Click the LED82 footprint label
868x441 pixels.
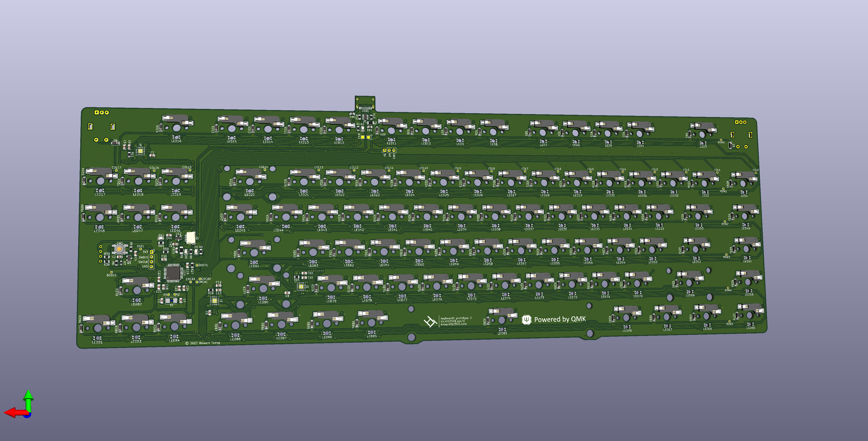tap(136, 304)
